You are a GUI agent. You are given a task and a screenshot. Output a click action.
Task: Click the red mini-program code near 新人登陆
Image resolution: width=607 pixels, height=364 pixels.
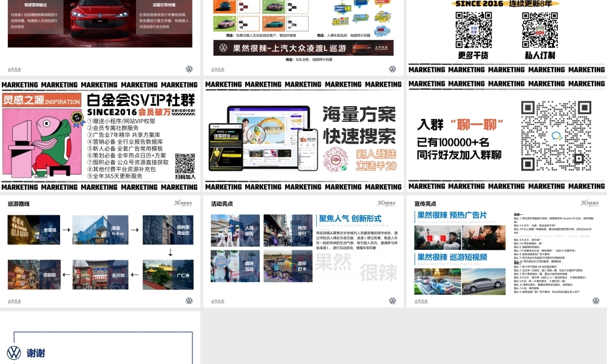point(335,160)
